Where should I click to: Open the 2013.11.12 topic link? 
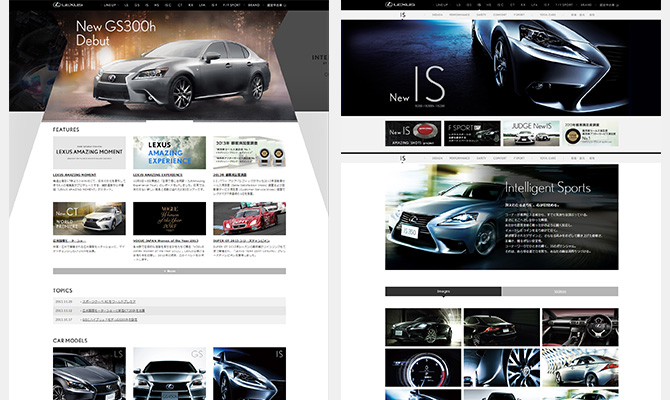point(113,311)
